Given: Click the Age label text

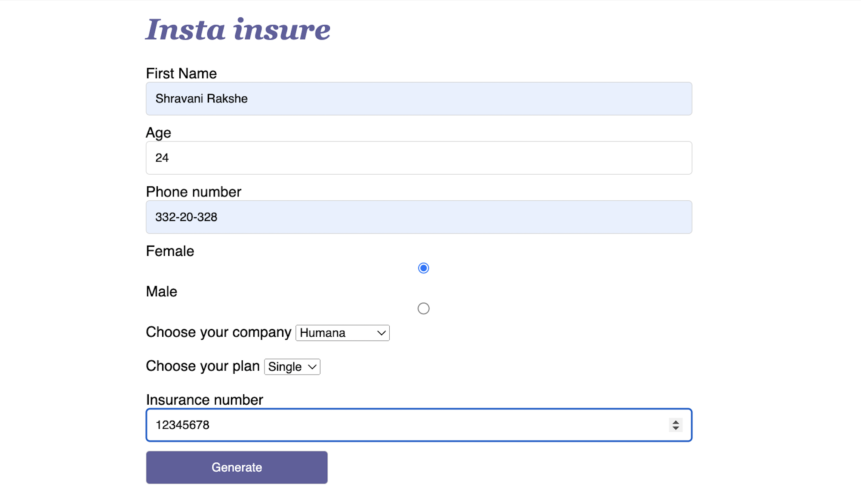Looking at the screenshot, I should click(158, 132).
